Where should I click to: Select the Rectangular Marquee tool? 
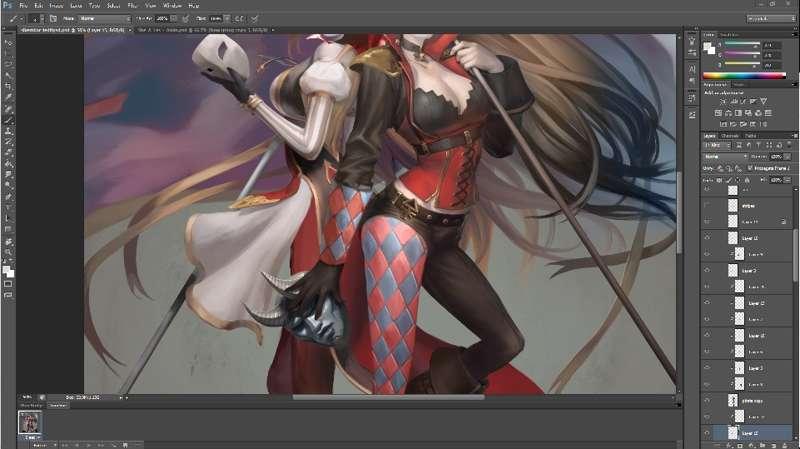click(x=8, y=54)
